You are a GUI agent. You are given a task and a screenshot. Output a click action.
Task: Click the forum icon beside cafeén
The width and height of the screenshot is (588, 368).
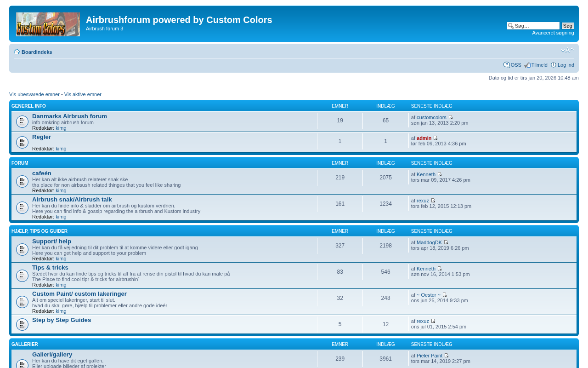point(23,182)
